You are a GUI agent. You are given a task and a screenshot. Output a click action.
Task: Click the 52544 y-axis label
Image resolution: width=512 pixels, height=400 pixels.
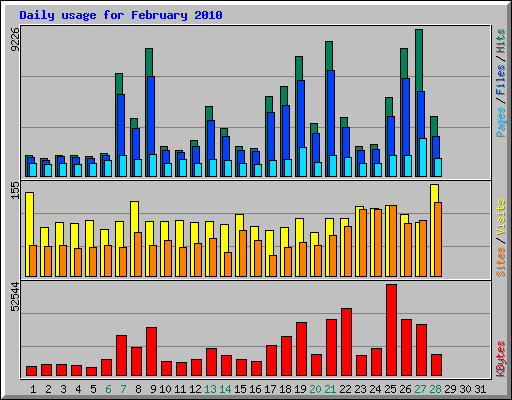coord(15,296)
